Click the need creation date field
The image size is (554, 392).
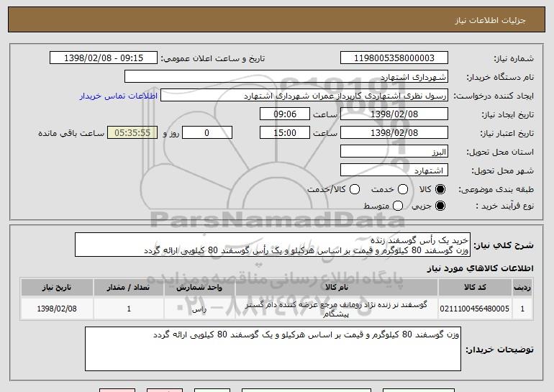click(394, 114)
